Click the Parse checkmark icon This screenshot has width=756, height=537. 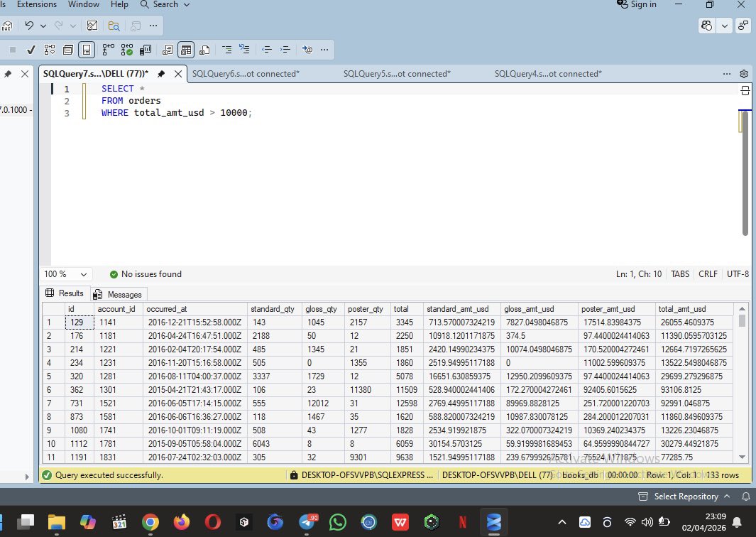31,50
